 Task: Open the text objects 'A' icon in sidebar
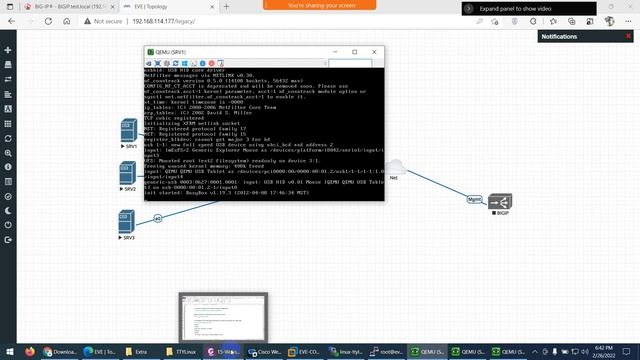[x=8, y=109]
